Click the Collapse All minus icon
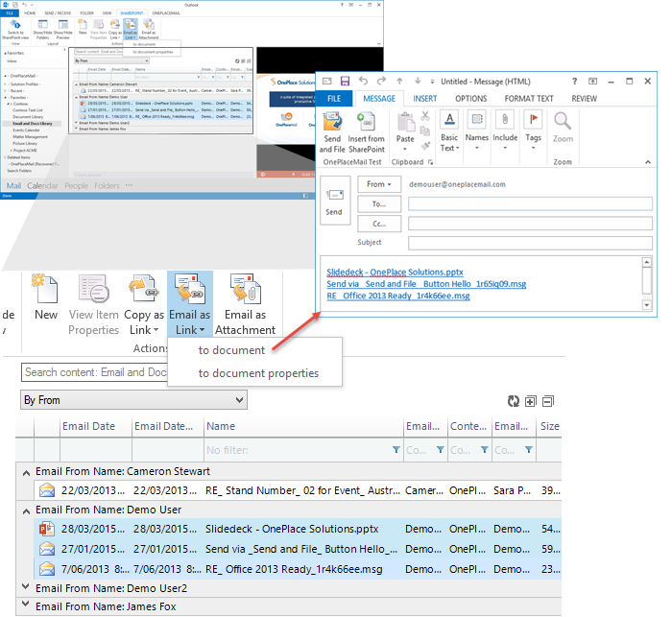The image size is (672, 617). pyautogui.click(x=548, y=401)
